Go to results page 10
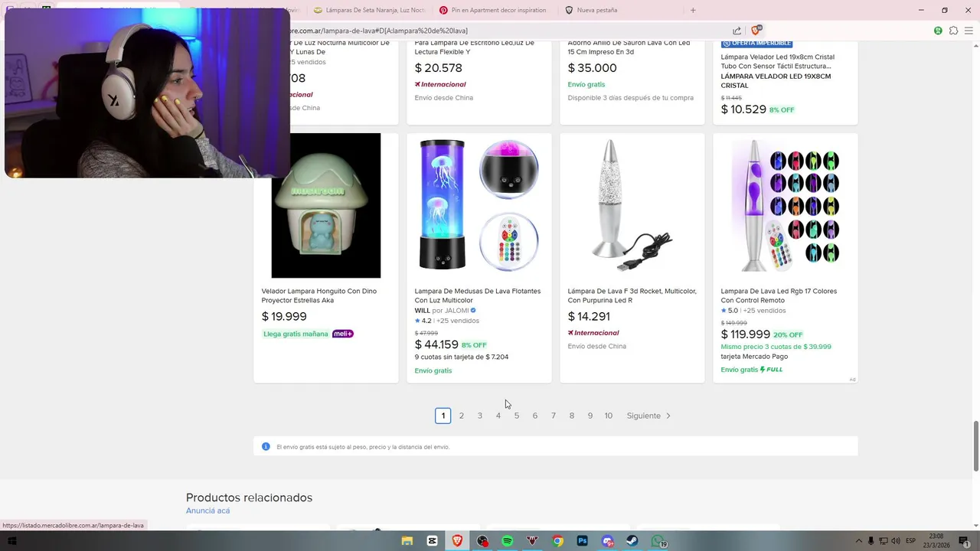 pyautogui.click(x=609, y=416)
